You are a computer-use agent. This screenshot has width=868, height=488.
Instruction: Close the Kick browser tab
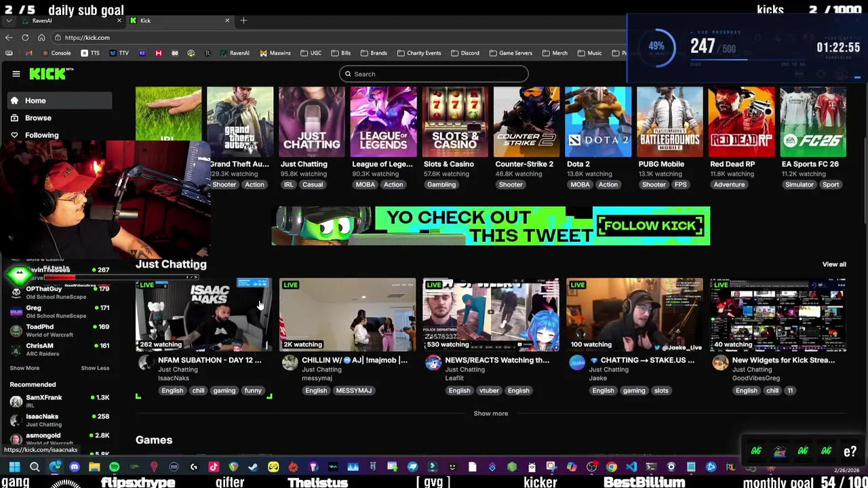(x=227, y=20)
